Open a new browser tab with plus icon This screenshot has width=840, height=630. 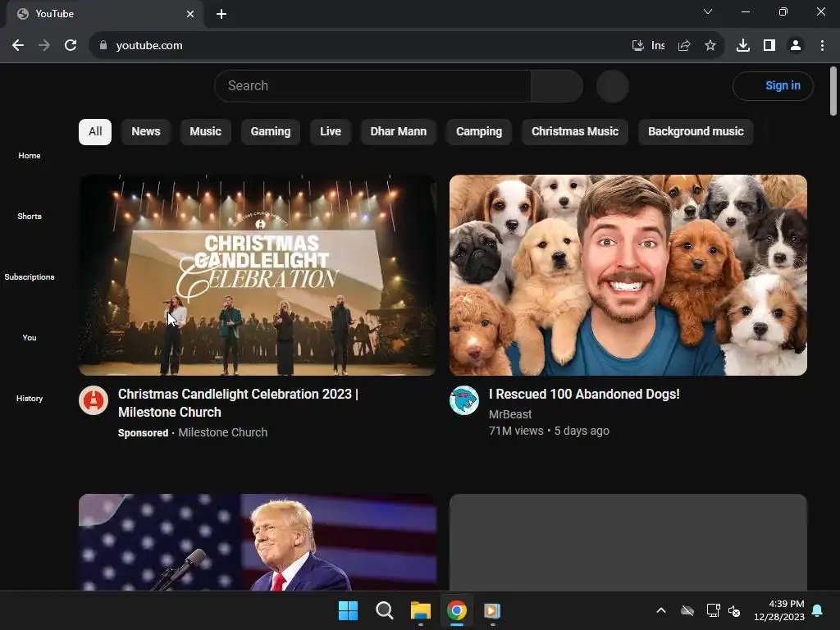[x=221, y=14]
